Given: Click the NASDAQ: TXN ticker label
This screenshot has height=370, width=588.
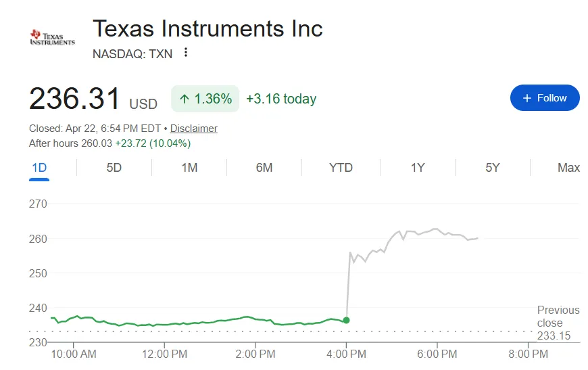Looking at the screenshot, I should click(x=132, y=53).
